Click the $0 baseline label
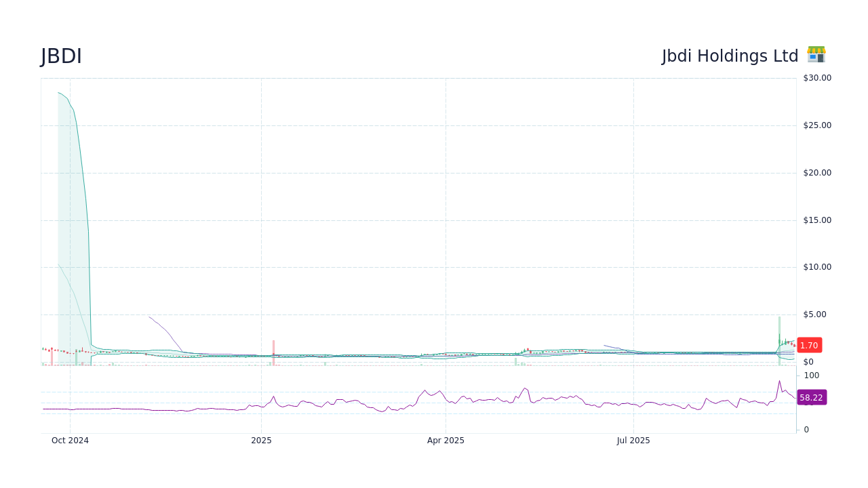The height and width of the screenshot is (488, 868). coord(807,361)
